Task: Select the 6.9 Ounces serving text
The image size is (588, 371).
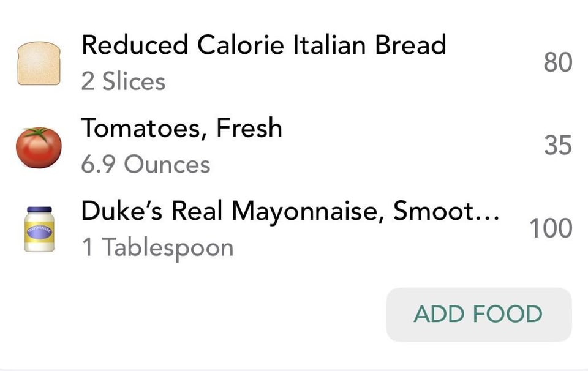Action: 146,165
